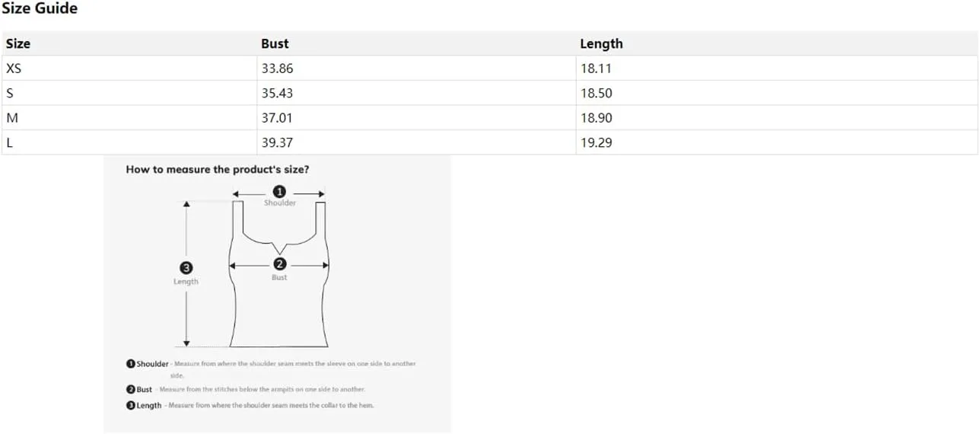Select the length value 19.29
Screen dimensions: 980x434
point(596,142)
